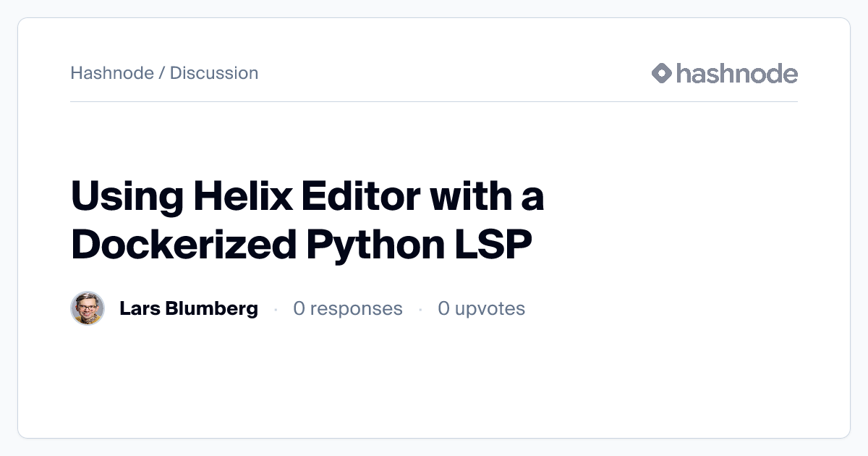Go to "Hashnode" in the breadcrumb
This screenshot has width=868, height=456.
point(112,73)
